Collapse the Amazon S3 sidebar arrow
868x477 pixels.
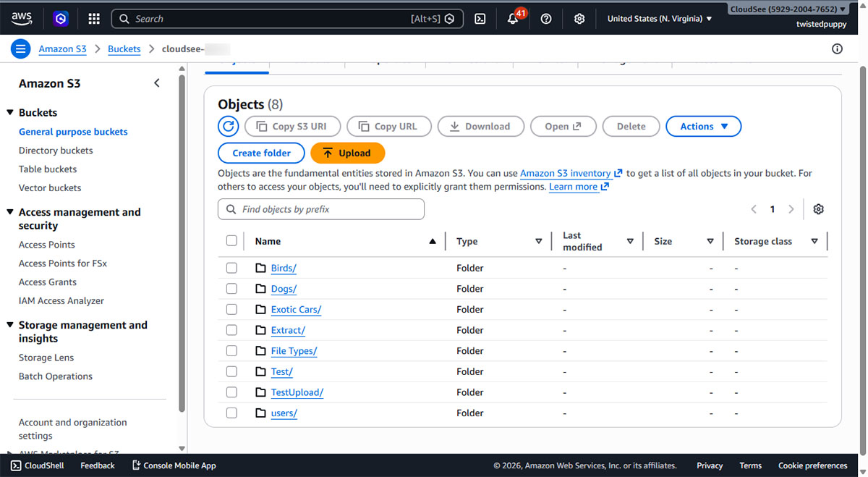[x=157, y=83]
